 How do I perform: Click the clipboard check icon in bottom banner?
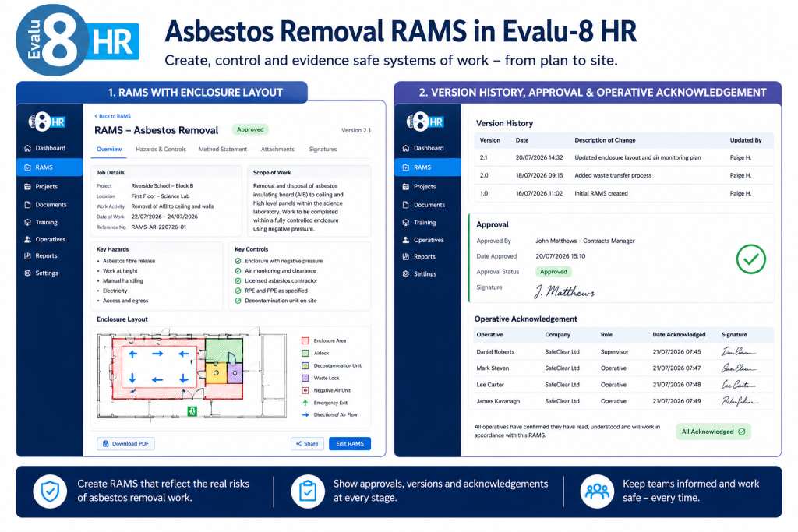(307, 491)
